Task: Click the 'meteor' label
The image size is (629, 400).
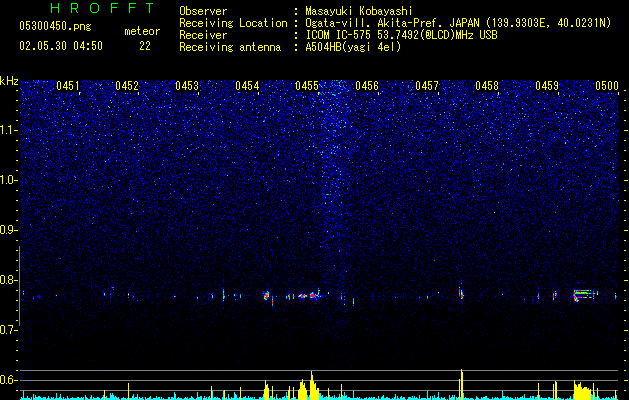Action: (142, 31)
